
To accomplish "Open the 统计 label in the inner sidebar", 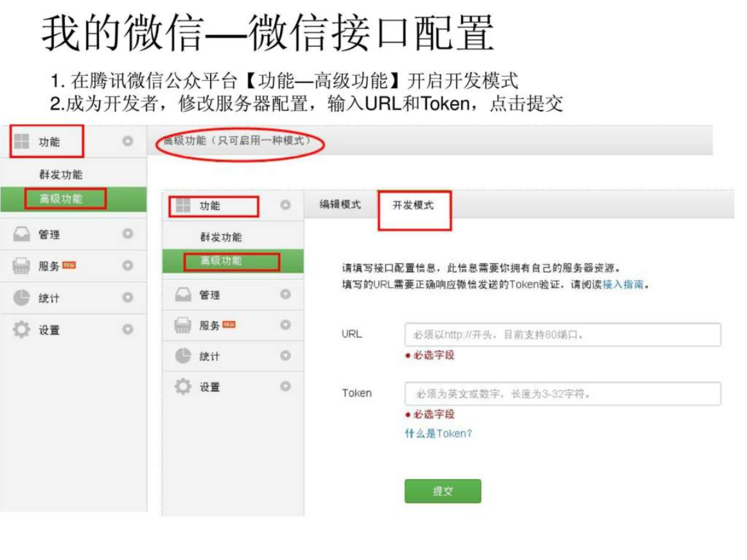I will point(209,356).
